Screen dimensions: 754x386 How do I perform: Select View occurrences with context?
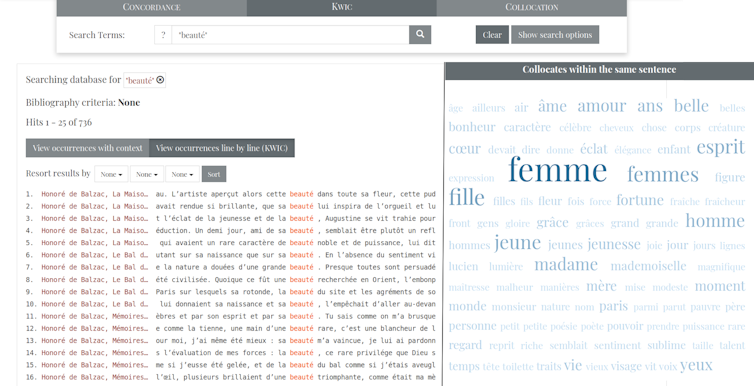(88, 148)
